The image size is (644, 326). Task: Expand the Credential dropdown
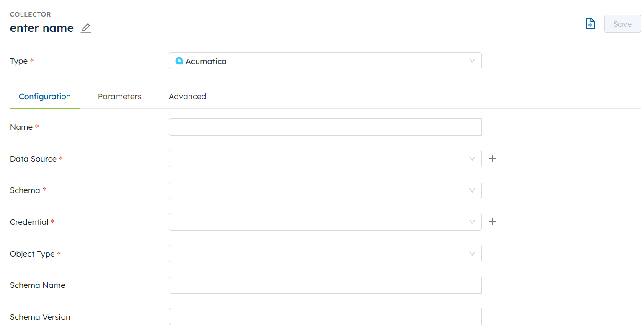pyautogui.click(x=325, y=222)
